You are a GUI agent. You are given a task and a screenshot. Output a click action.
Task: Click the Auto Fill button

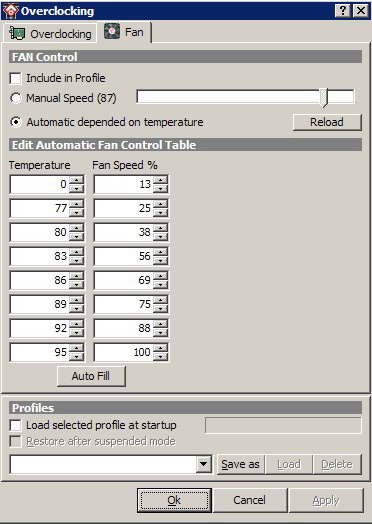(x=91, y=376)
